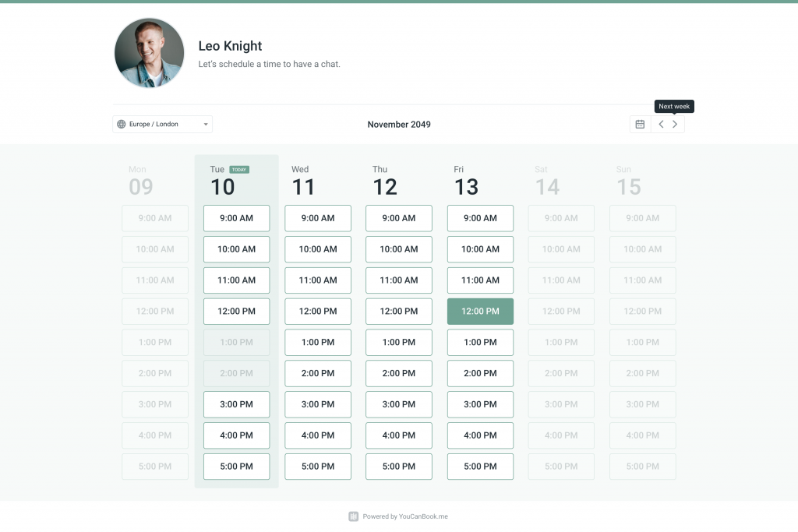Advance to next week arrow

coord(675,124)
